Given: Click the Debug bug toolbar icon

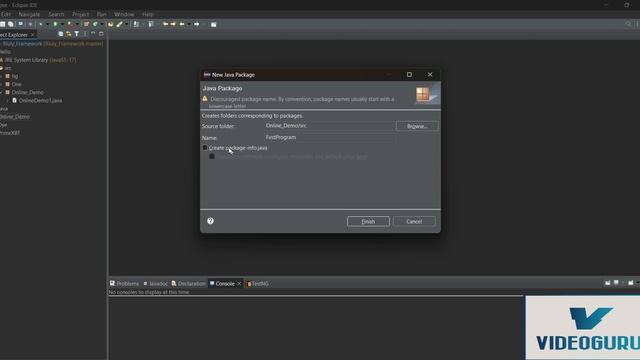Looking at the screenshot, I should coord(41,24).
